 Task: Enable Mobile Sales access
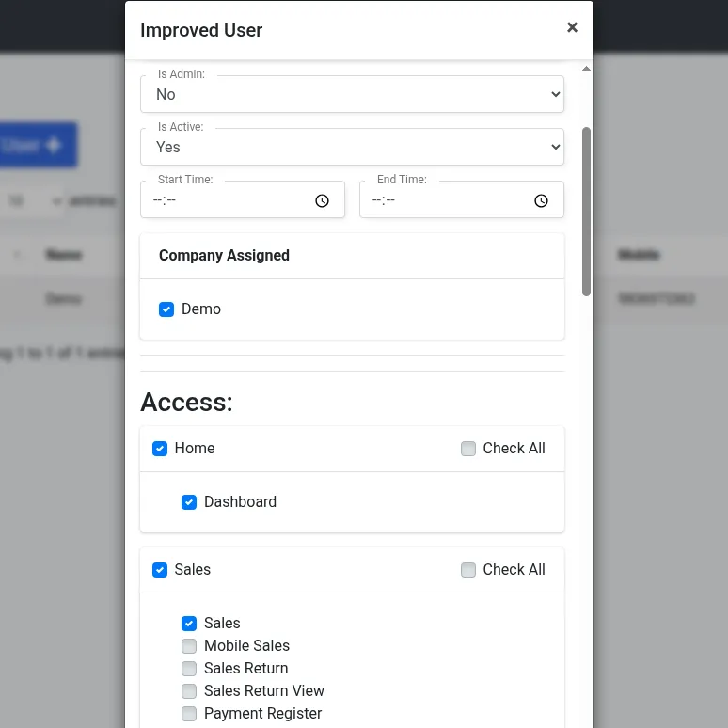[189, 646]
